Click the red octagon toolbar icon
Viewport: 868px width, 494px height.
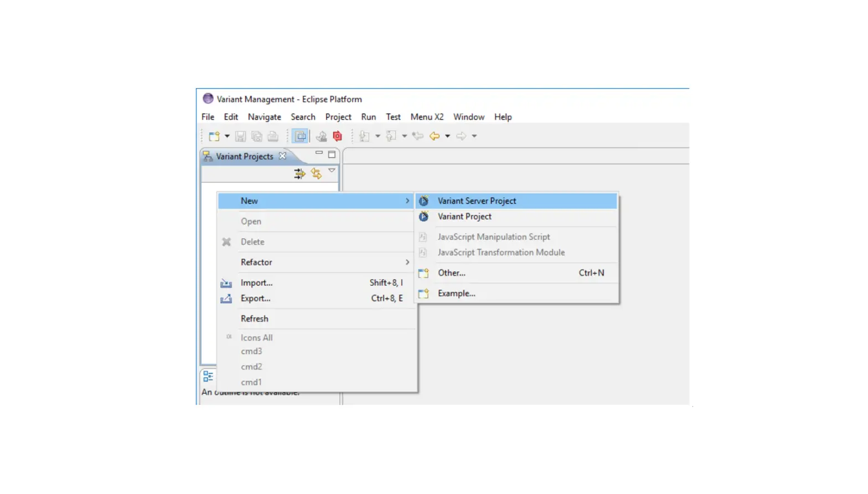click(x=338, y=136)
